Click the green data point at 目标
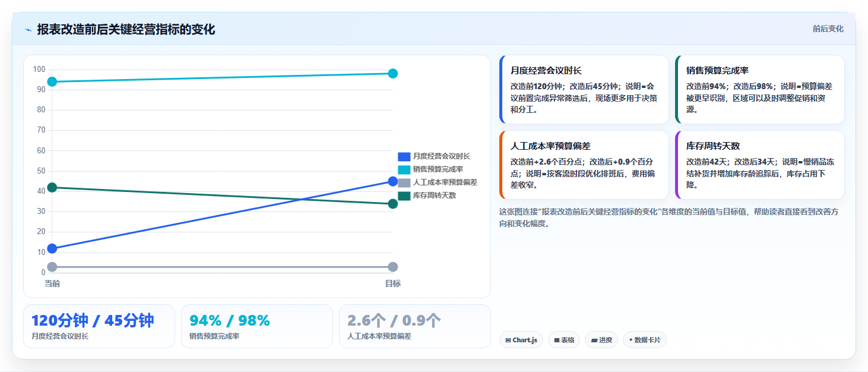Screen dimensions: 868x372 pyautogui.click(x=392, y=204)
